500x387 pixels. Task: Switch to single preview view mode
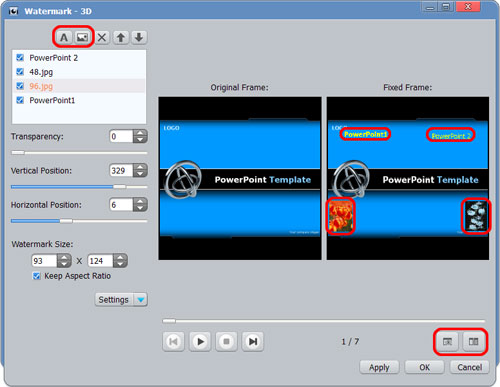(447, 342)
